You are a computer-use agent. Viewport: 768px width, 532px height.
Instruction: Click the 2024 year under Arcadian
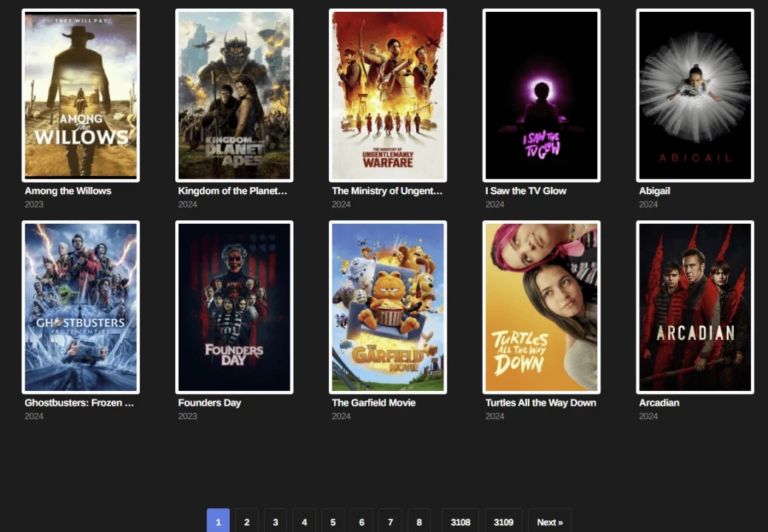(648, 416)
